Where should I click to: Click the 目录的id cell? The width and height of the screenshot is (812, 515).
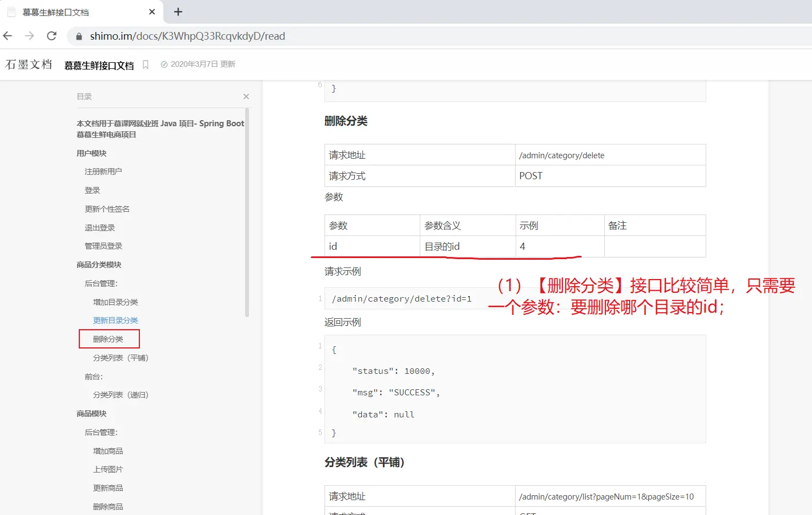coord(468,246)
